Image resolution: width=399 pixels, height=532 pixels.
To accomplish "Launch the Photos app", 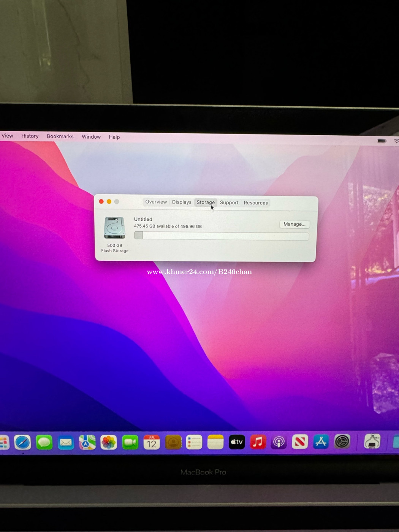I will click(108, 442).
